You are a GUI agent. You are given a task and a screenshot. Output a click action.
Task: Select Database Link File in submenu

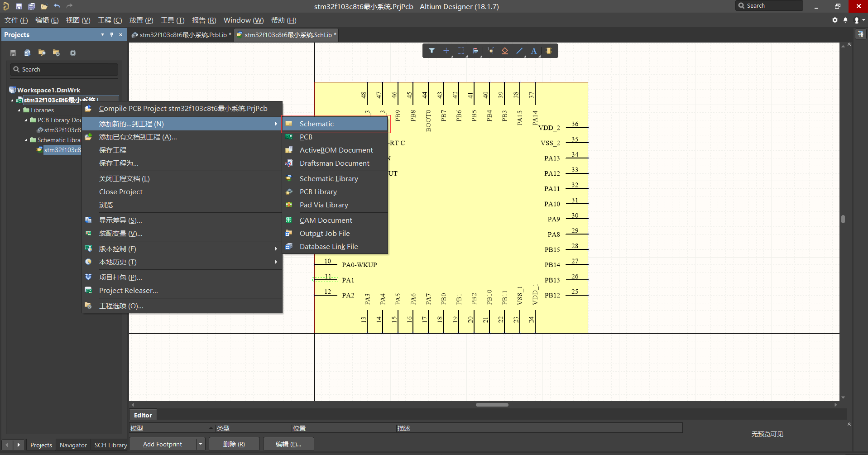point(335,246)
